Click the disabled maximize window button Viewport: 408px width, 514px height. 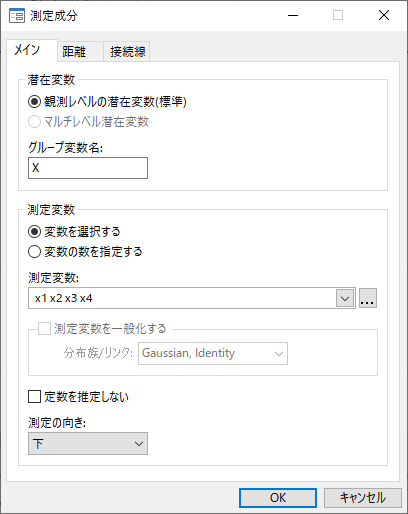(338, 15)
